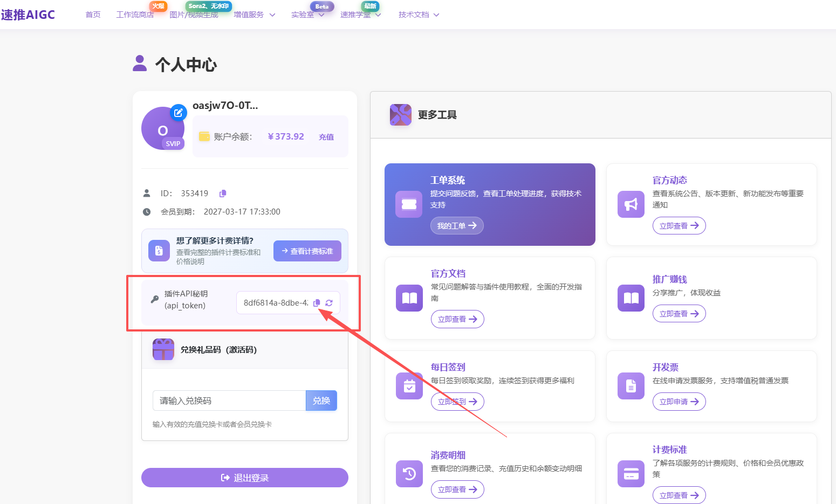Screen dimensions: 836x504
Task: Go to 首页 in the navigation
Action: pos(92,15)
